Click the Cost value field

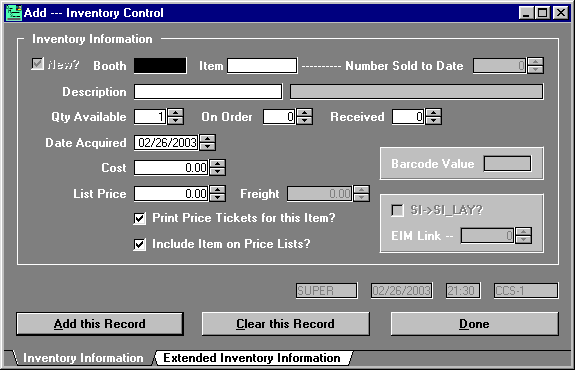click(x=171, y=168)
